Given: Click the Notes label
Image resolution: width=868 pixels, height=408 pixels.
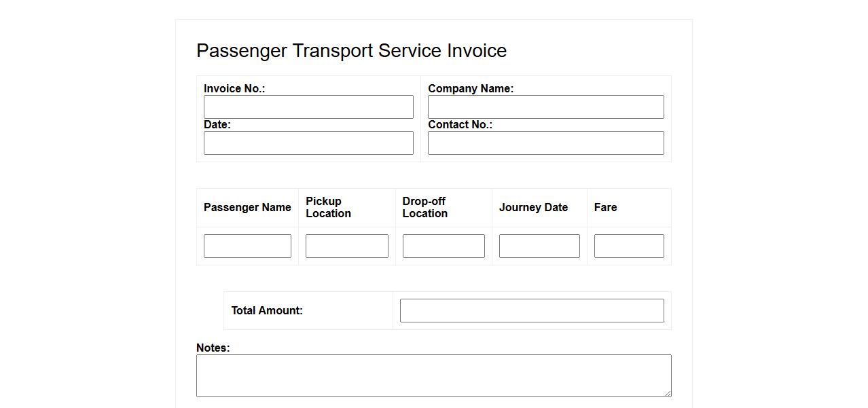Looking at the screenshot, I should tap(213, 348).
